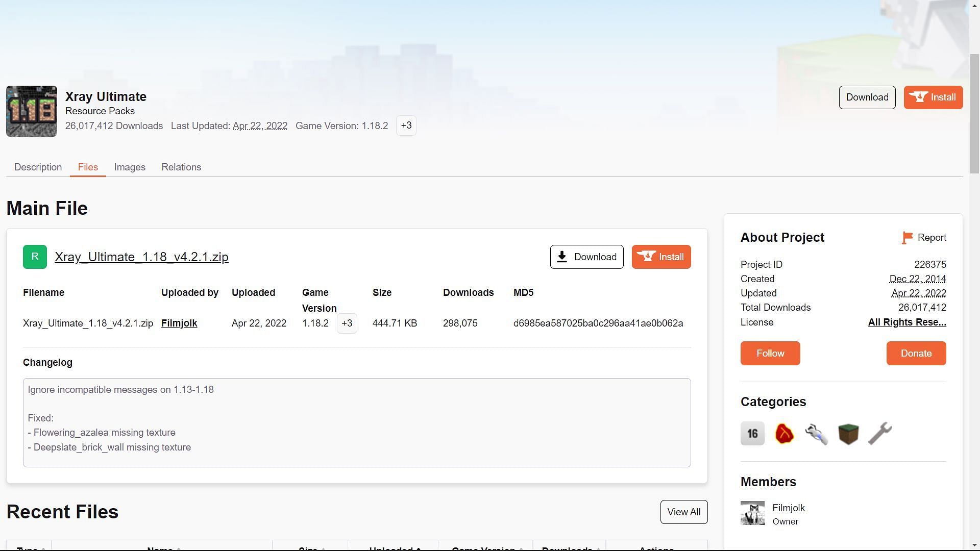This screenshot has height=551, width=980.
Task: Click the wrench/tools category icon
Action: point(880,433)
